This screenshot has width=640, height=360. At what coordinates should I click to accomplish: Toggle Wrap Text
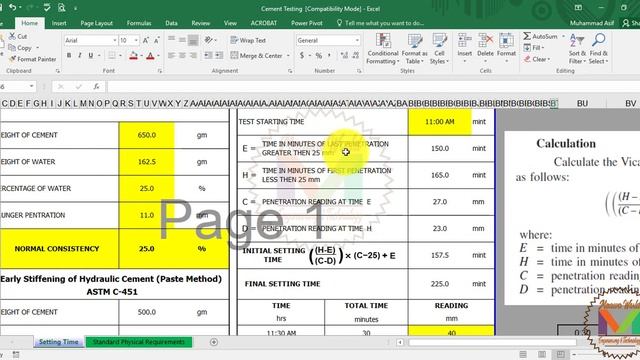coord(248,40)
